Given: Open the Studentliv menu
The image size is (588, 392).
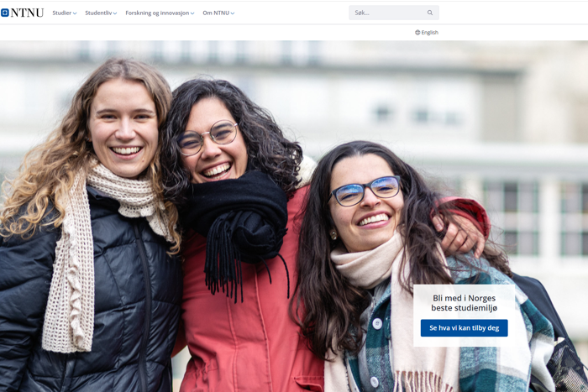Looking at the screenshot, I should [x=101, y=13].
